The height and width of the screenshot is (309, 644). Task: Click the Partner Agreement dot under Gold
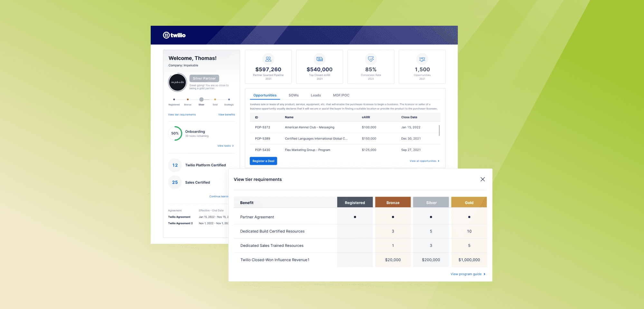[x=469, y=217]
